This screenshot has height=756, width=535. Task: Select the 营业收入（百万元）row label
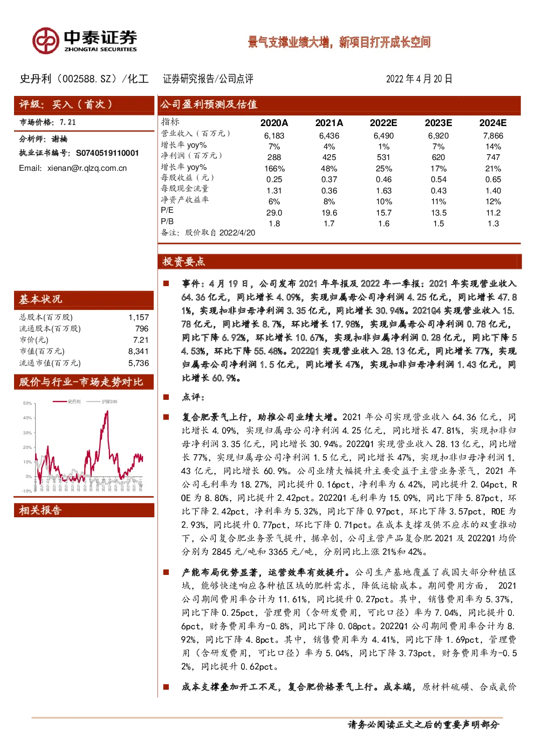[x=196, y=134]
